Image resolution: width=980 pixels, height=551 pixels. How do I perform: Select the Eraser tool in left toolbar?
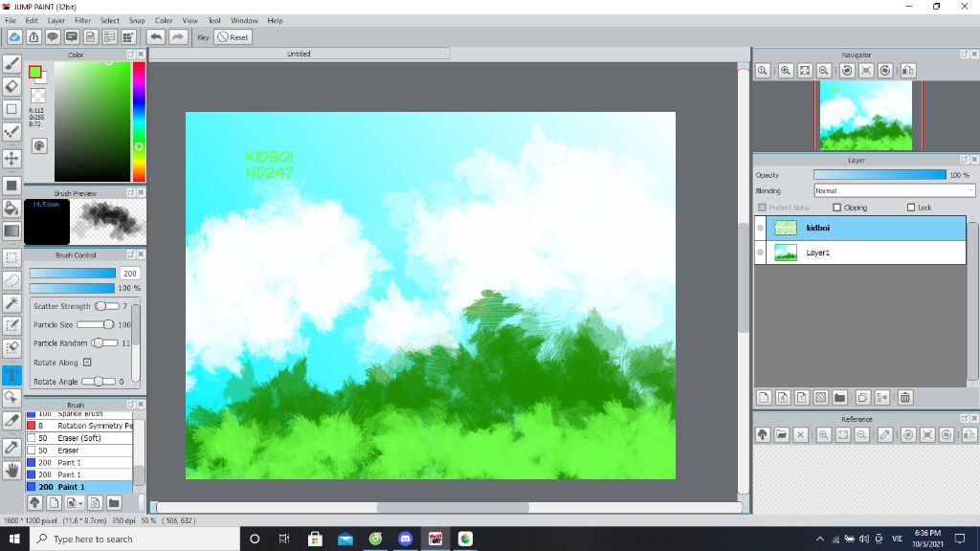click(x=11, y=86)
